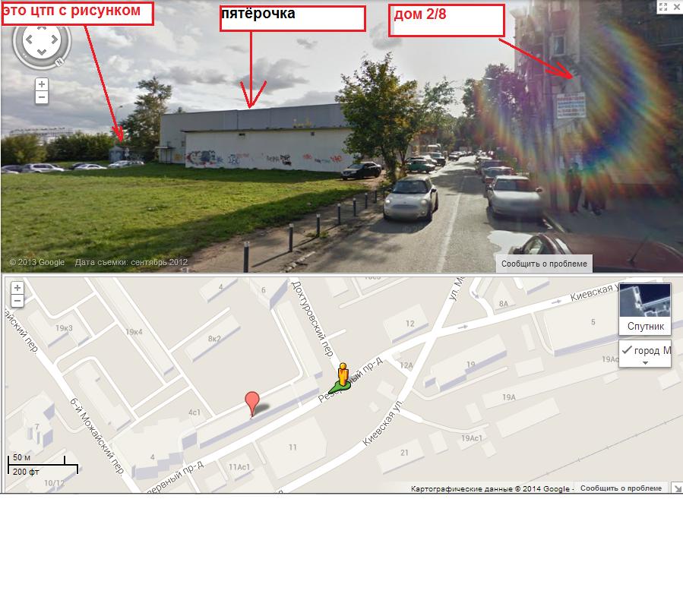This screenshot has height=616, width=683.
Task: Expand the map corner arrow icon
Action: click(677, 488)
